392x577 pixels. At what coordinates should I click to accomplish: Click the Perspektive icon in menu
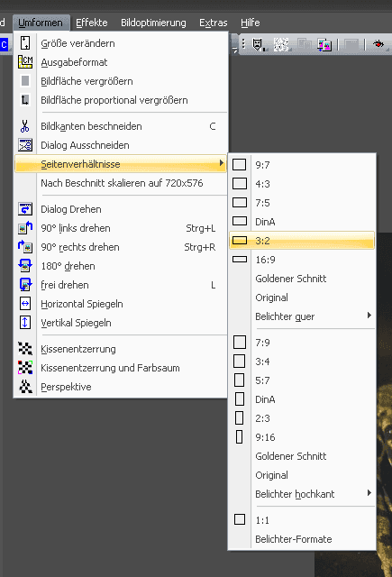tap(25, 387)
